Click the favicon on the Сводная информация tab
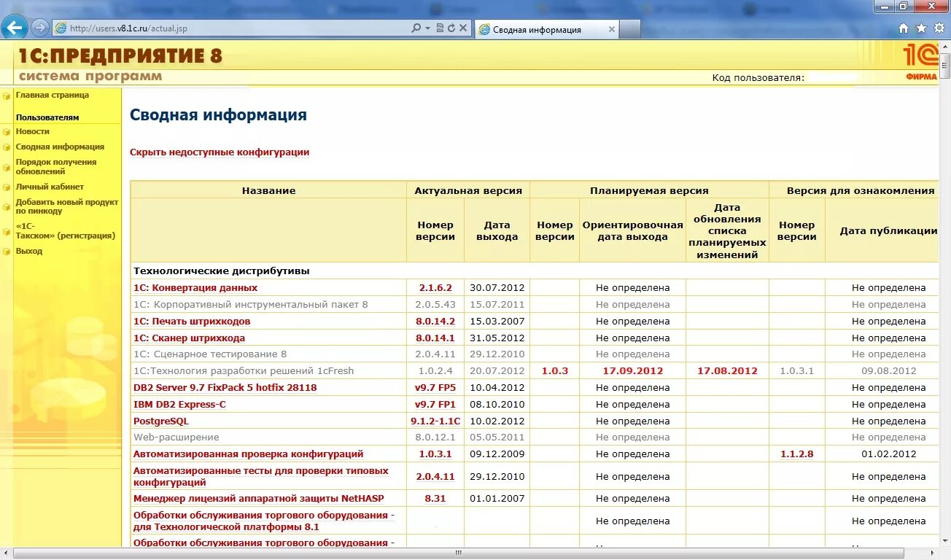 point(484,30)
